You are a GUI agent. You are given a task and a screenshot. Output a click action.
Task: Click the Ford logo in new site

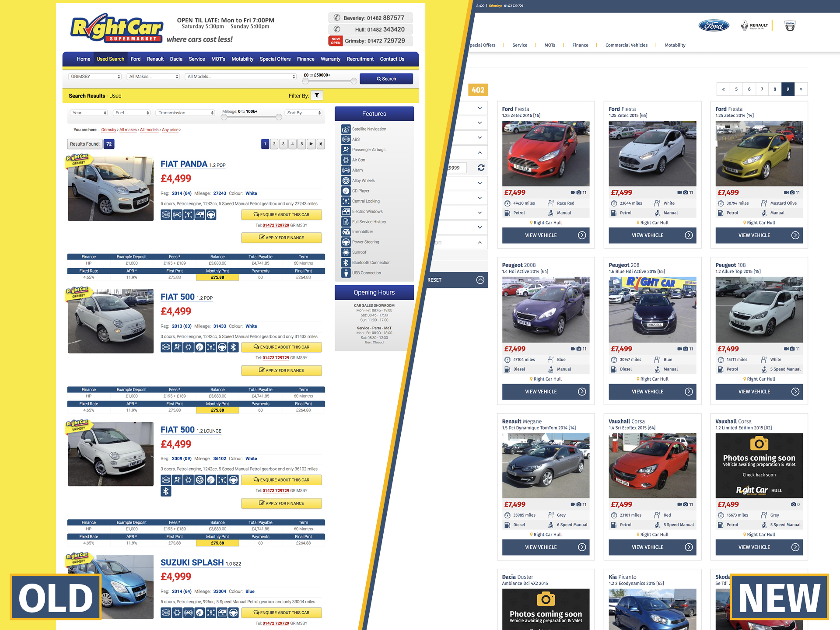714,26
